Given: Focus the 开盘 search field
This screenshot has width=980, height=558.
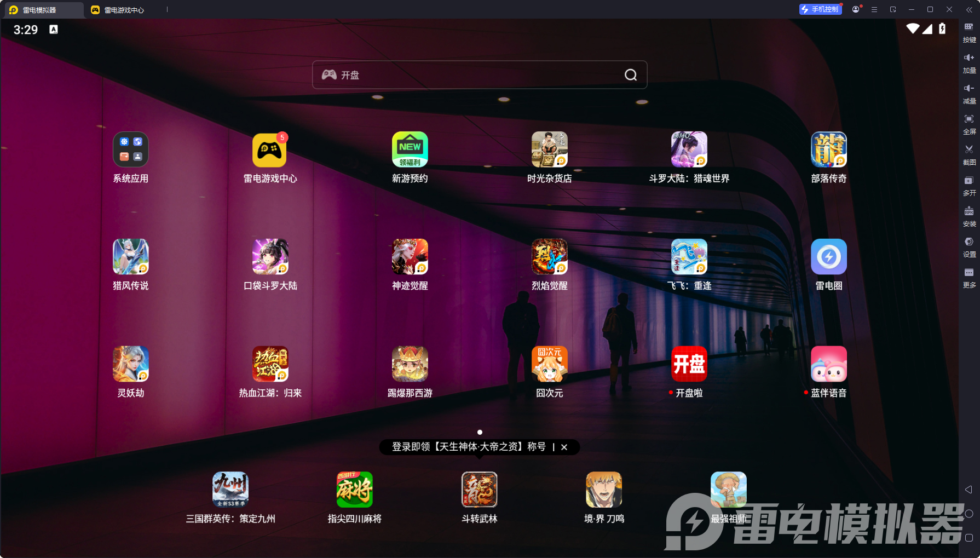Looking at the screenshot, I should click(480, 75).
